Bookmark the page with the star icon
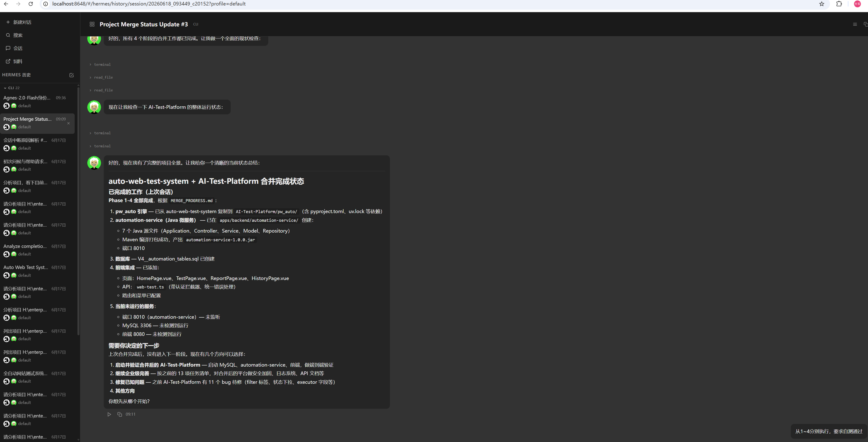The width and height of the screenshot is (868, 442). 822,4
